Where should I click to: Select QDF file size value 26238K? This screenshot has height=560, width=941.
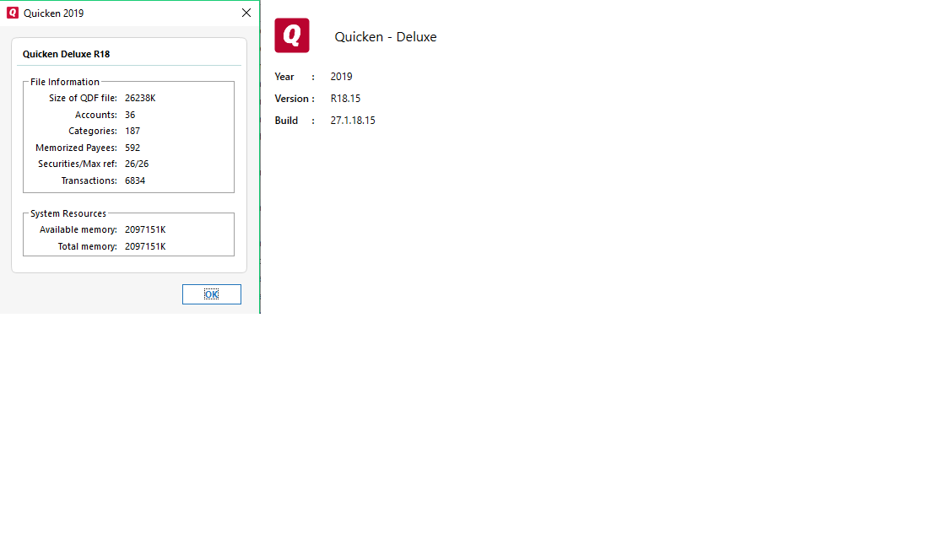[140, 98]
